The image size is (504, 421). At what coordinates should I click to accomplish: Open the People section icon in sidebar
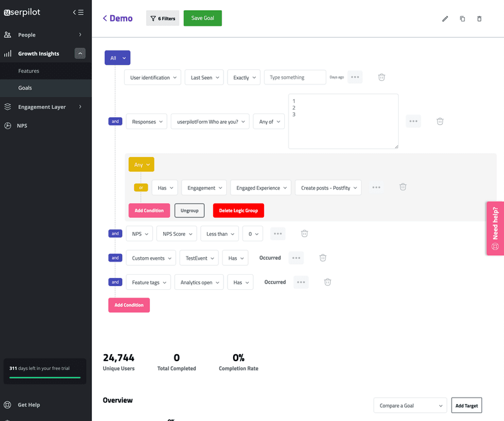6,35
